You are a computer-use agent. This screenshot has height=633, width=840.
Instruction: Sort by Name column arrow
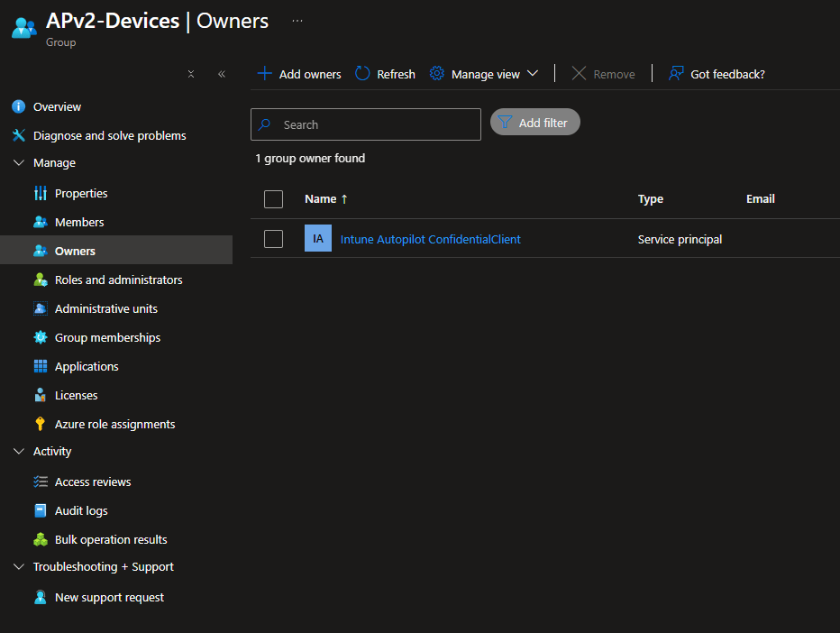pos(344,199)
